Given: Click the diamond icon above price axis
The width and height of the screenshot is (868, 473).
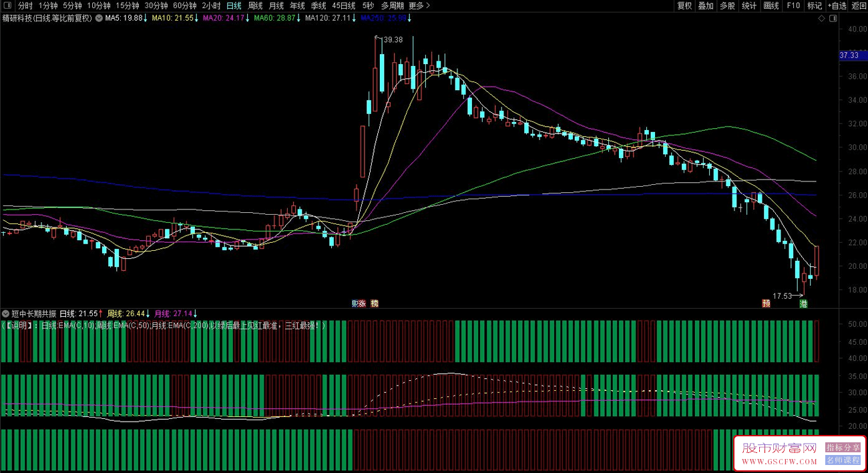Looking at the screenshot, I should click(x=821, y=19).
